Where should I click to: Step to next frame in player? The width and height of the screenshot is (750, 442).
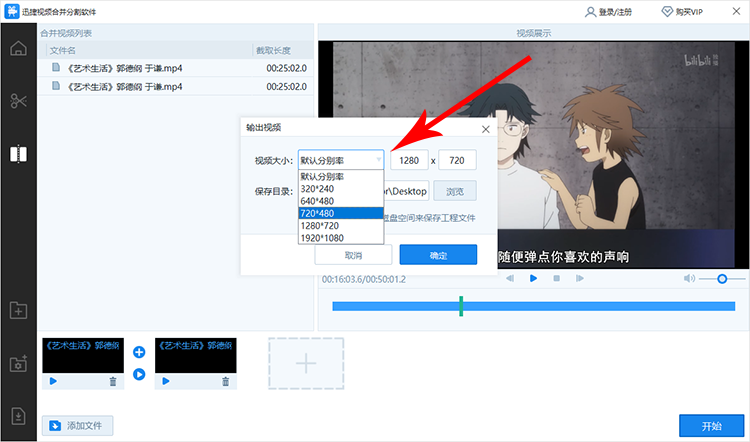580,278
